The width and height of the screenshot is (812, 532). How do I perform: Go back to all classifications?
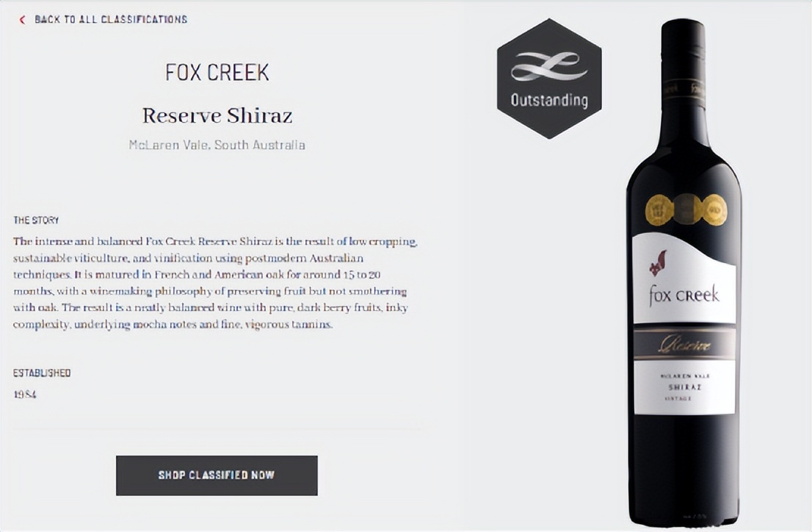tap(110, 20)
